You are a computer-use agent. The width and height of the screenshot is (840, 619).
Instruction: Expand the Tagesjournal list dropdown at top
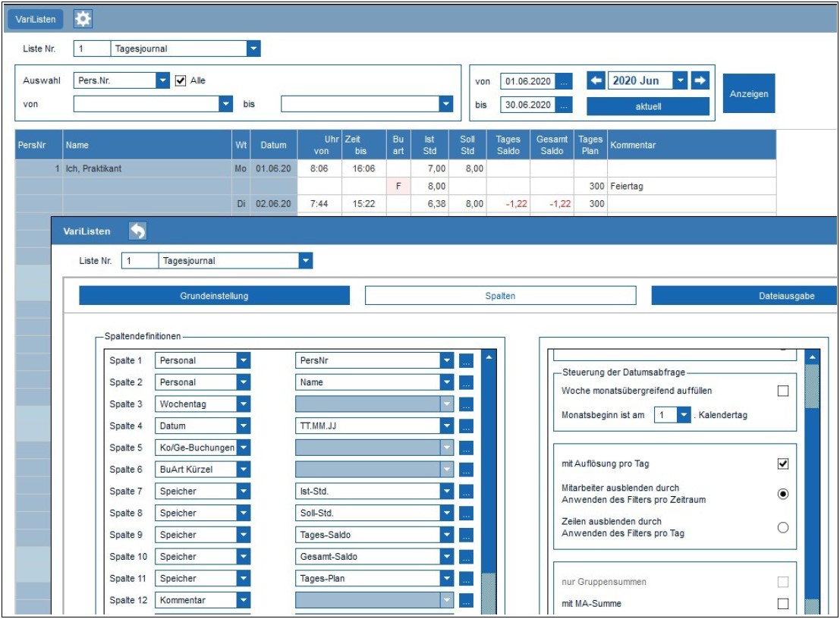tap(253, 49)
